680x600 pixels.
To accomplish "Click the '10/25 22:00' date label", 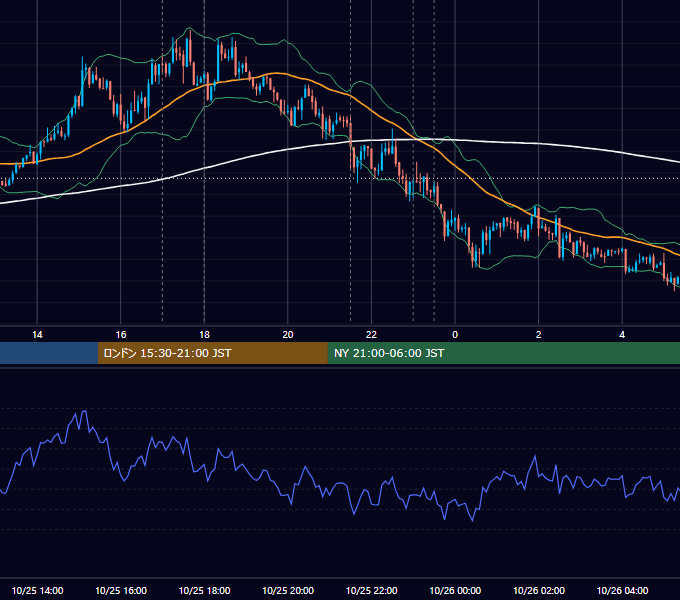I will (x=371, y=591).
